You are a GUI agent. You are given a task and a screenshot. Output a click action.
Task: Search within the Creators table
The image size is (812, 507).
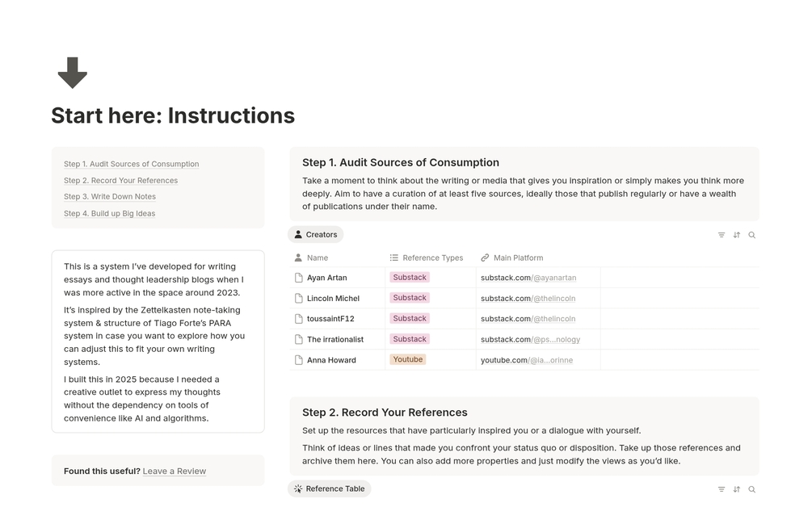[x=752, y=235]
